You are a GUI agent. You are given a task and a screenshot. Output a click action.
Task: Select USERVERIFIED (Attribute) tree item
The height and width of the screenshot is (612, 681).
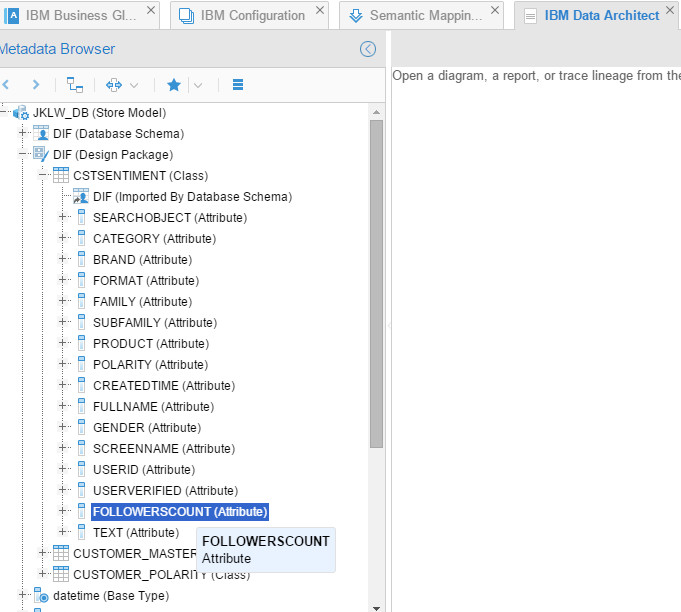(165, 491)
